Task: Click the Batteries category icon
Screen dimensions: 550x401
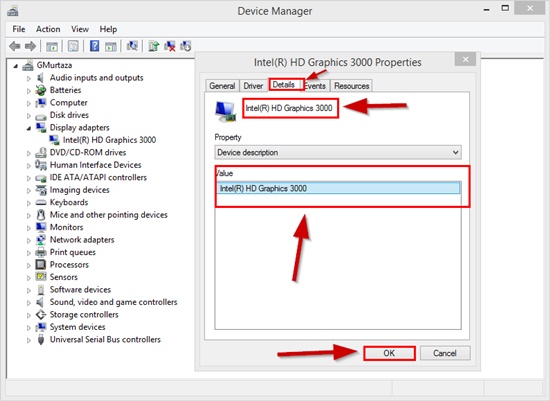Action: (x=41, y=90)
